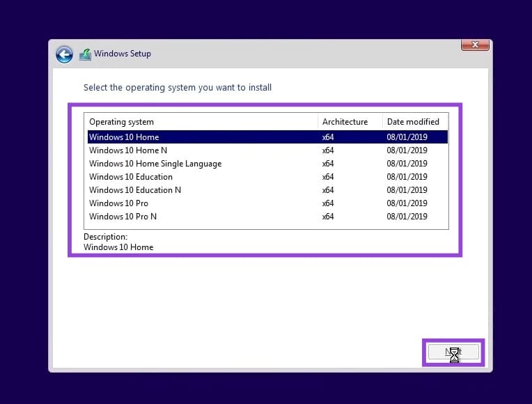The height and width of the screenshot is (404, 532).
Task: Choose Windows 10 Home Single Language
Action: pyautogui.click(x=267, y=163)
